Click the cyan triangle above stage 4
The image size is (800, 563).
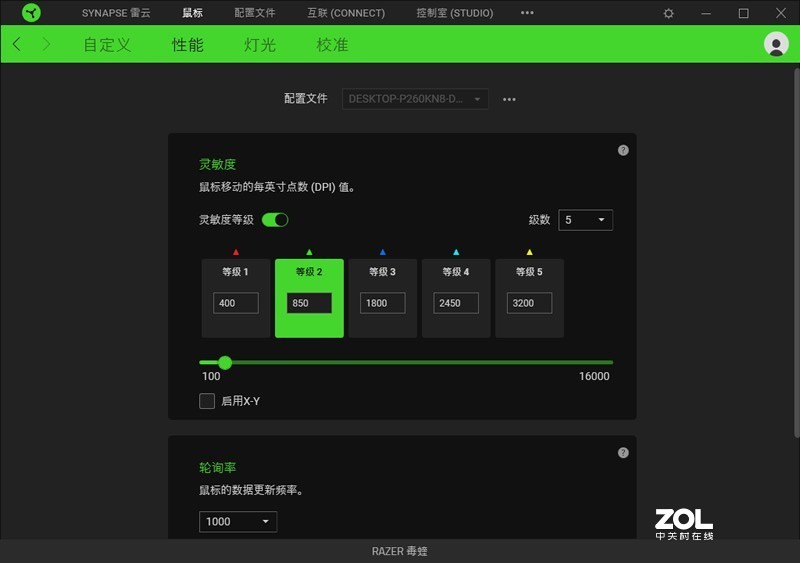click(456, 252)
